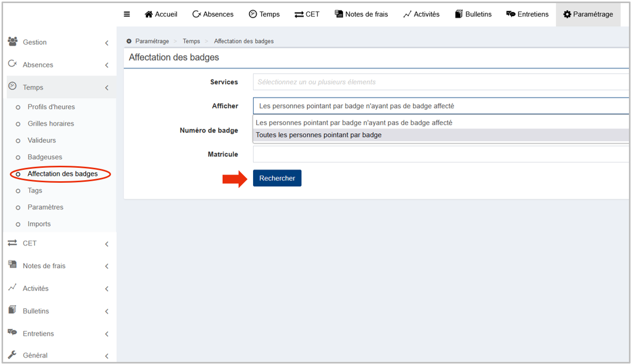Open Badgeuses in the sidebar
The image size is (631, 364).
(44, 157)
